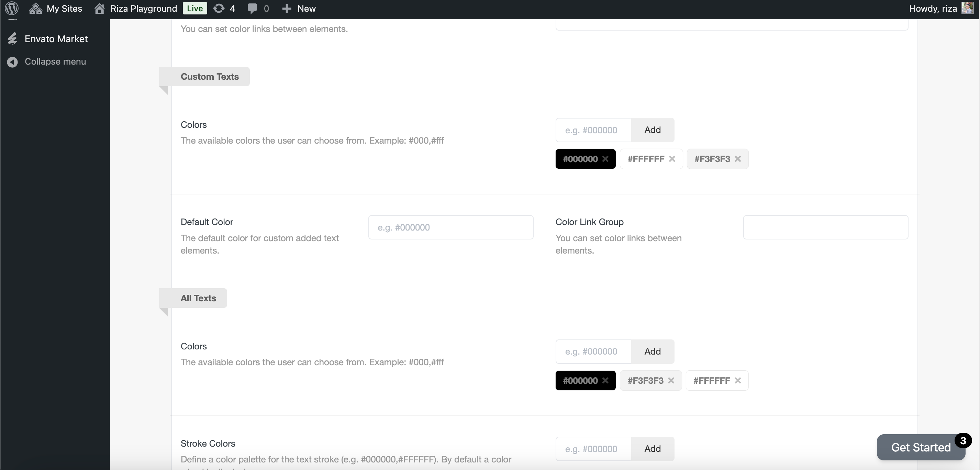This screenshot has height=470, width=980.
Task: Open the Get Started widget
Action: coord(921,448)
